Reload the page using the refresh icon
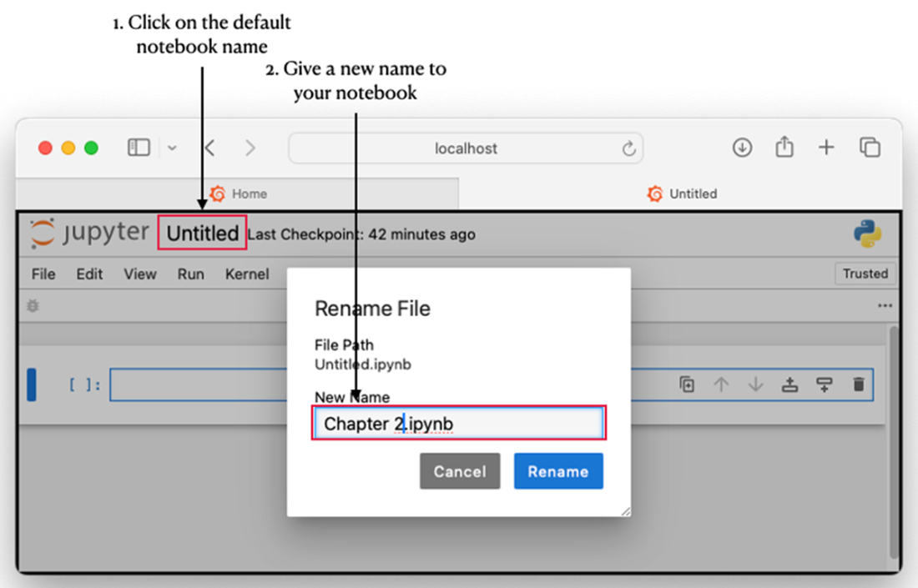 coord(628,148)
